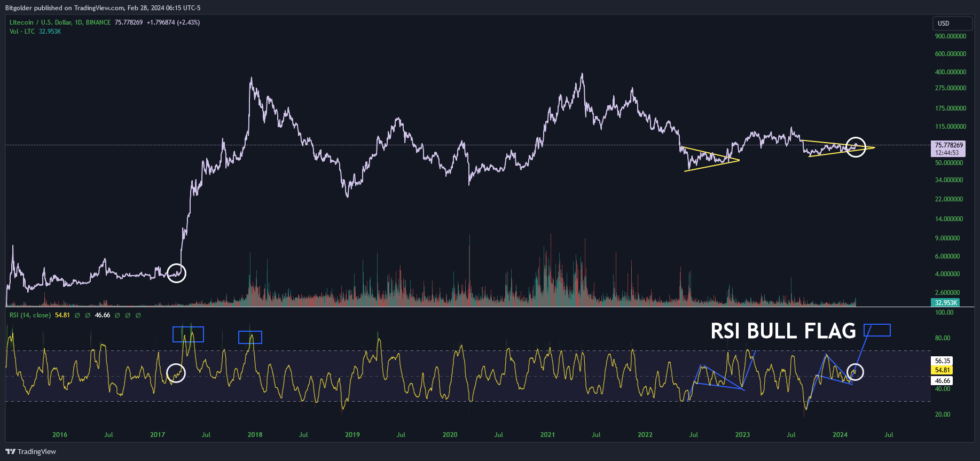The height and width of the screenshot is (461, 980).
Task: Click the 100.00 RSI axis label
Action: pyautogui.click(x=944, y=312)
